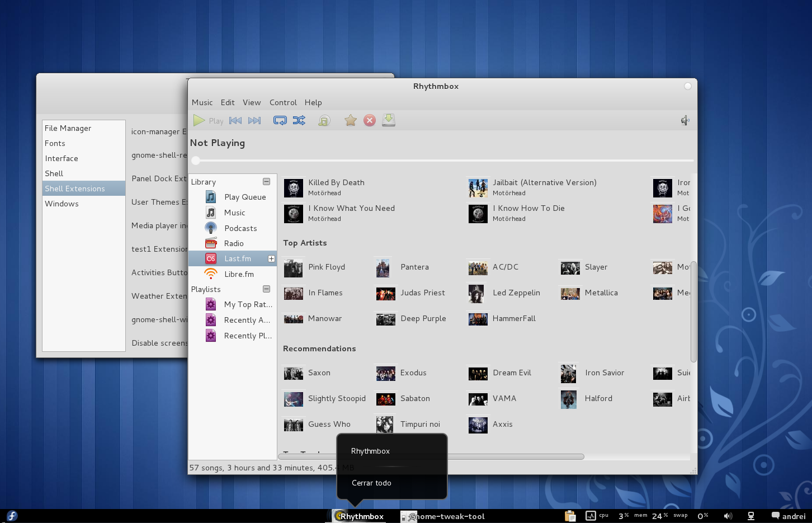Click the playback position slider
Viewport: 812px width, 523px height.
tap(196, 161)
